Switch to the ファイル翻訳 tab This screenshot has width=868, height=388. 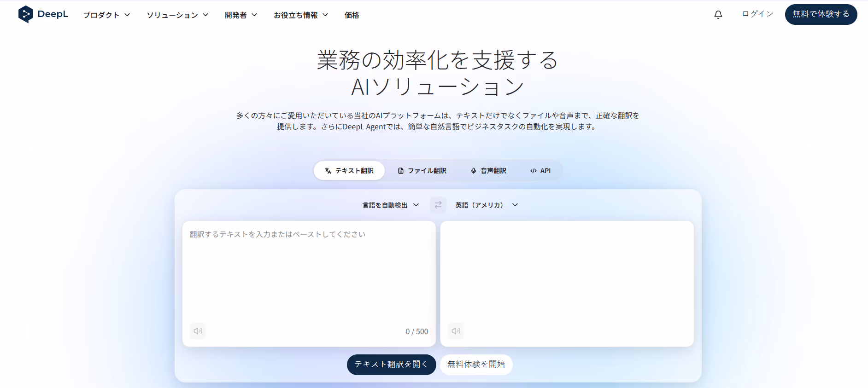click(x=422, y=171)
